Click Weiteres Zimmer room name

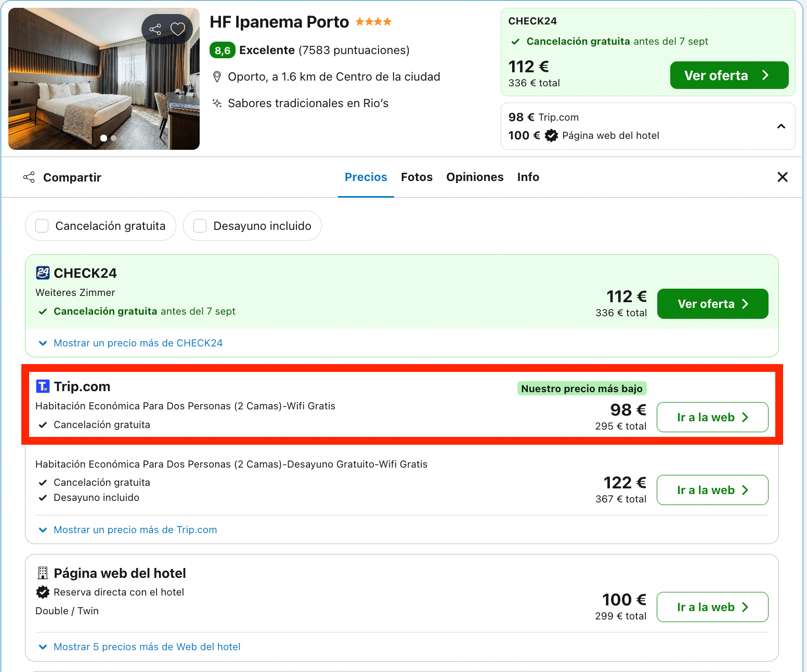click(75, 292)
